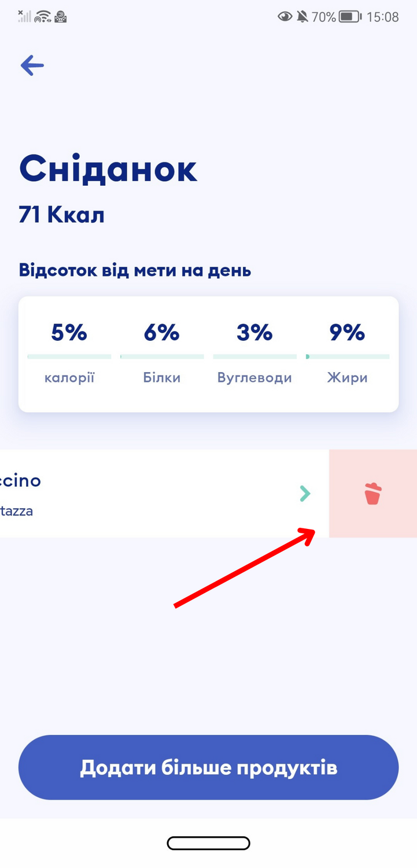This screenshot has height=868, width=417.
Task: Tap the tazza serving size text
Action: coord(16,511)
